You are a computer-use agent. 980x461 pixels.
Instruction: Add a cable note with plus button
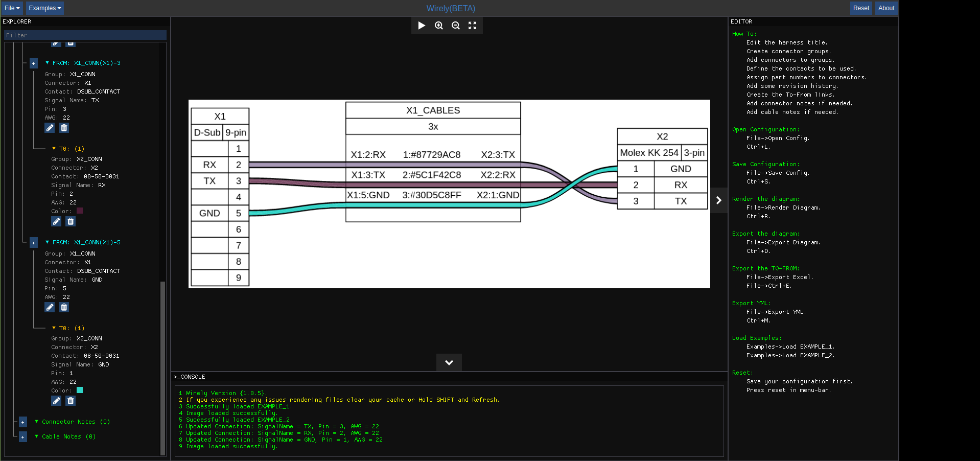22,437
